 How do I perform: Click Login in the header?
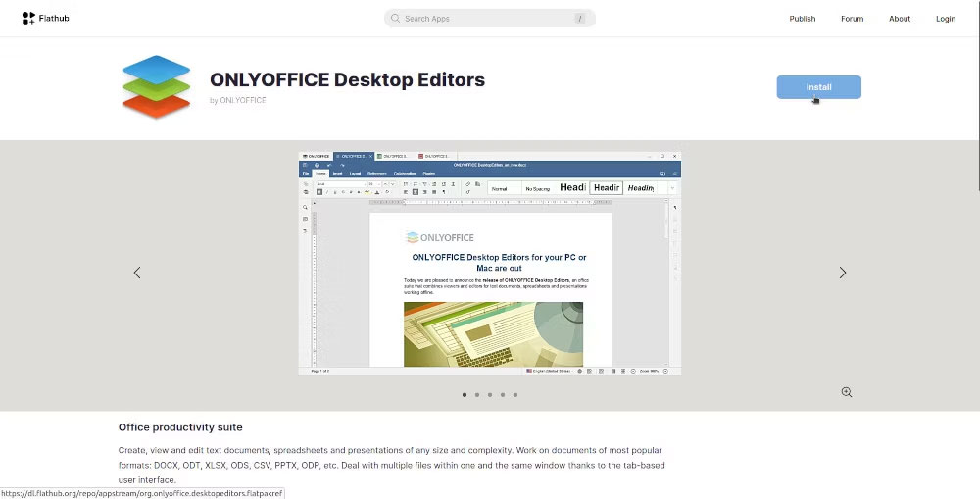pyautogui.click(x=945, y=19)
